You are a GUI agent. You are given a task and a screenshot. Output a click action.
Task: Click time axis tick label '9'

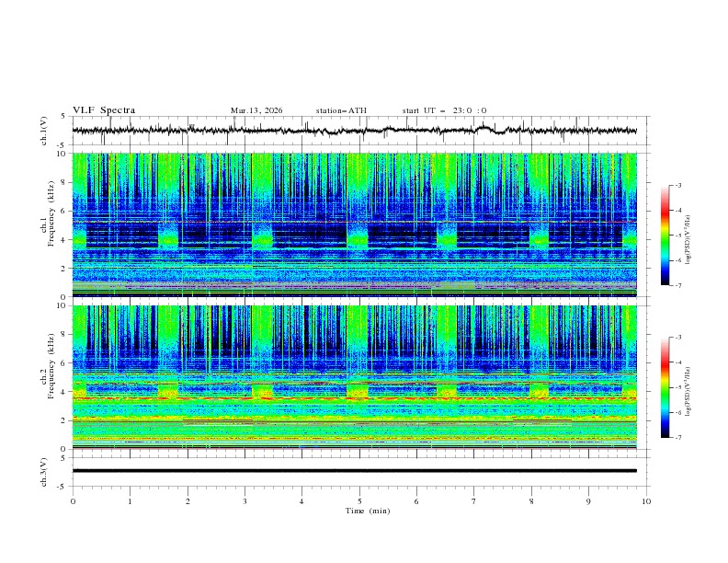coord(588,501)
